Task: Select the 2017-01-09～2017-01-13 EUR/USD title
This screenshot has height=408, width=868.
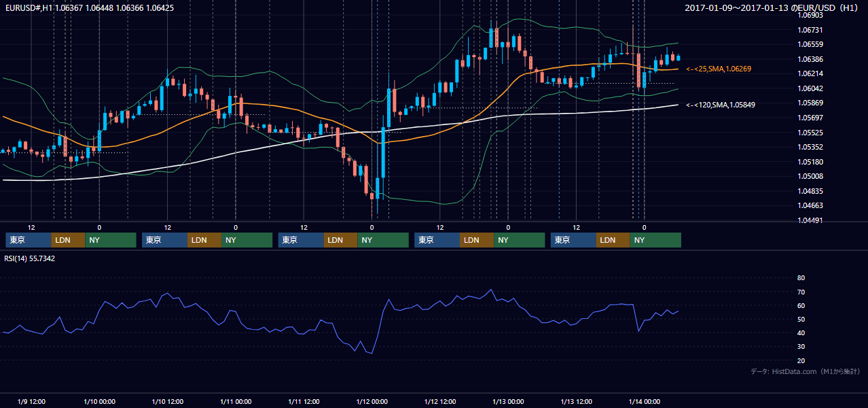Action: tap(772, 8)
